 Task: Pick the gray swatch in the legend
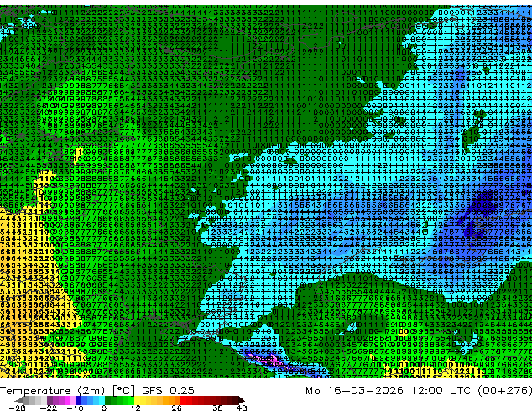[x=27, y=400]
